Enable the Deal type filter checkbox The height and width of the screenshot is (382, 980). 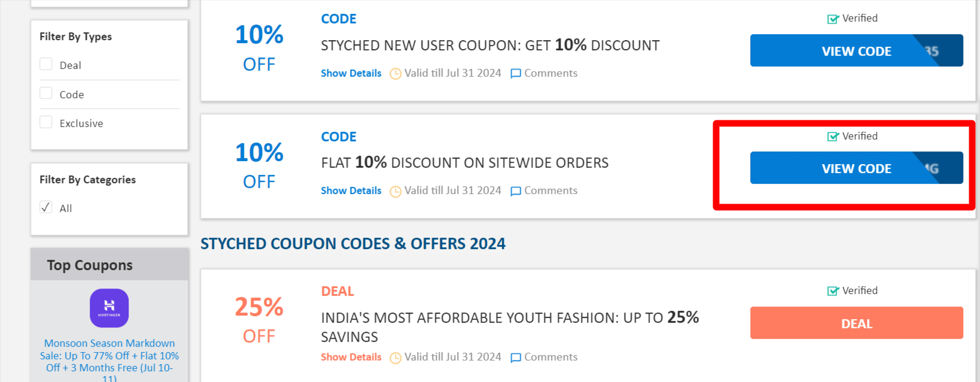[x=46, y=65]
